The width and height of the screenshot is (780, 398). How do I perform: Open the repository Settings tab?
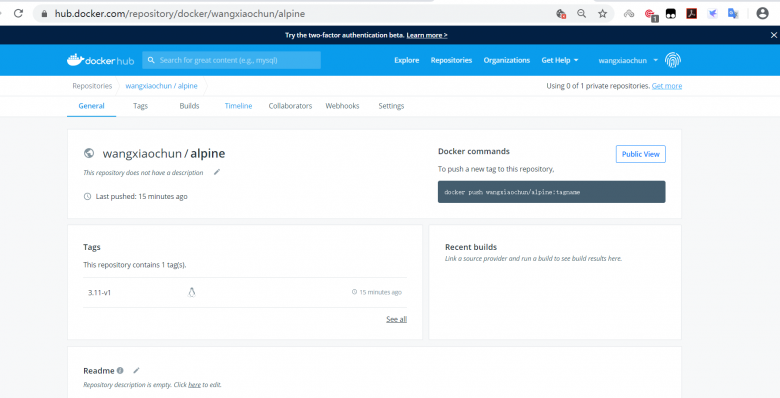tap(391, 106)
